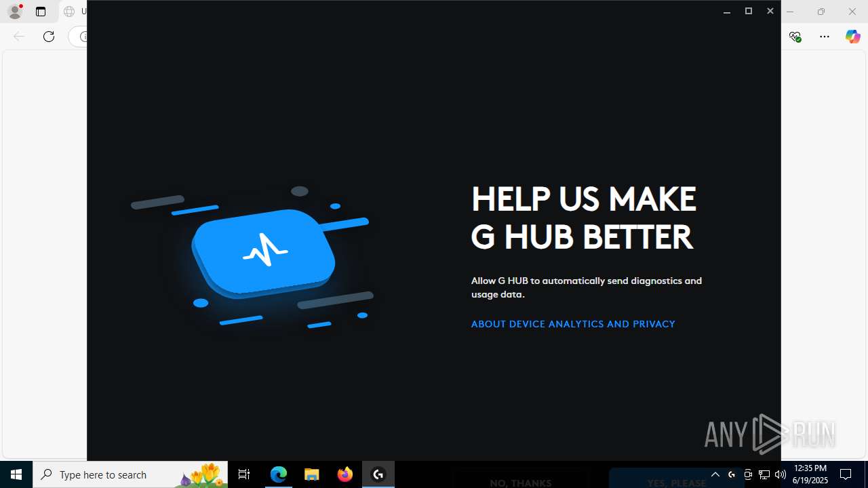Image resolution: width=868 pixels, height=488 pixels.
Task: Open the clock showing 12:35 PM
Action: (810, 474)
